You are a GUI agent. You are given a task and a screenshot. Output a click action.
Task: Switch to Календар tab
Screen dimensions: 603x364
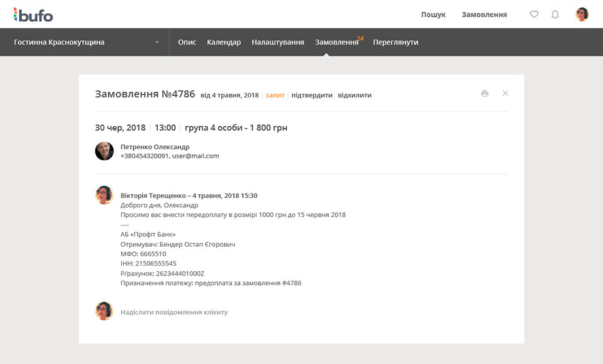pos(224,42)
